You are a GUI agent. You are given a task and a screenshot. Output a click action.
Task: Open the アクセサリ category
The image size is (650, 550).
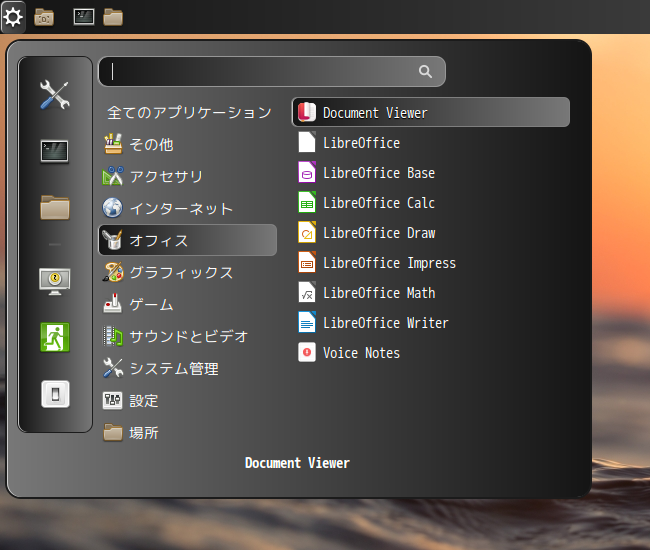(x=187, y=176)
